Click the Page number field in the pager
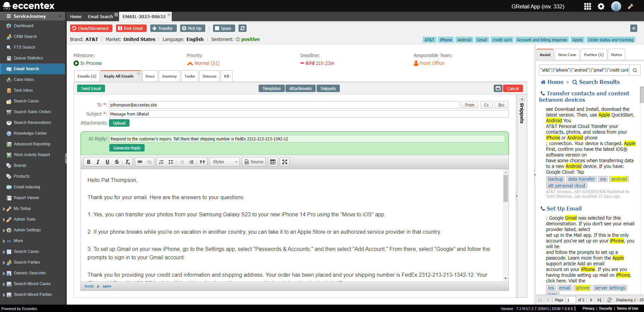Screen dimensions: 644x312 point(571,300)
